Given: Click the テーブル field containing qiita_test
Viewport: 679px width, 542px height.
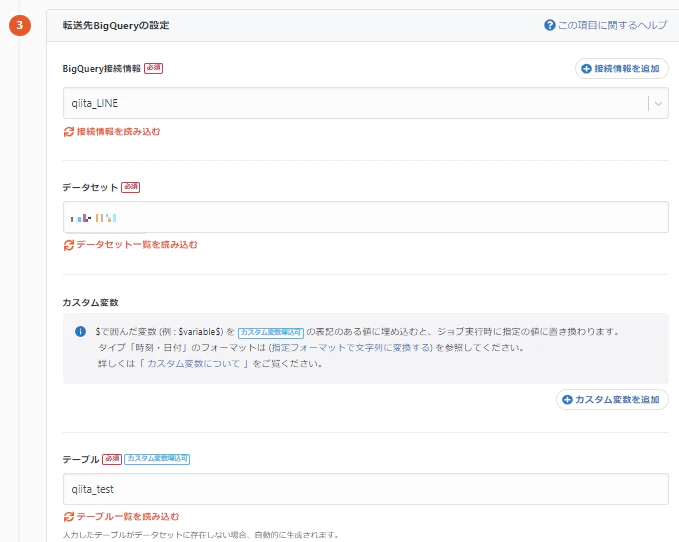Looking at the screenshot, I should (365, 489).
